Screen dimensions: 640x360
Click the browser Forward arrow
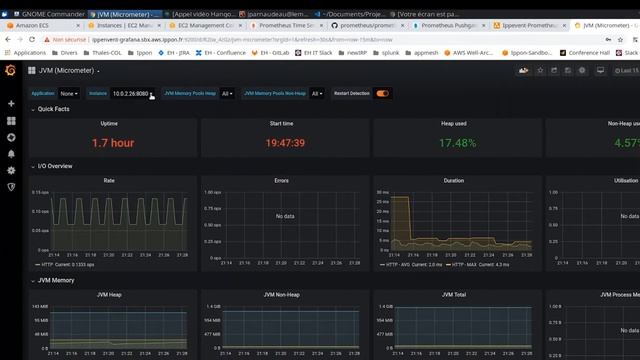tap(20, 40)
